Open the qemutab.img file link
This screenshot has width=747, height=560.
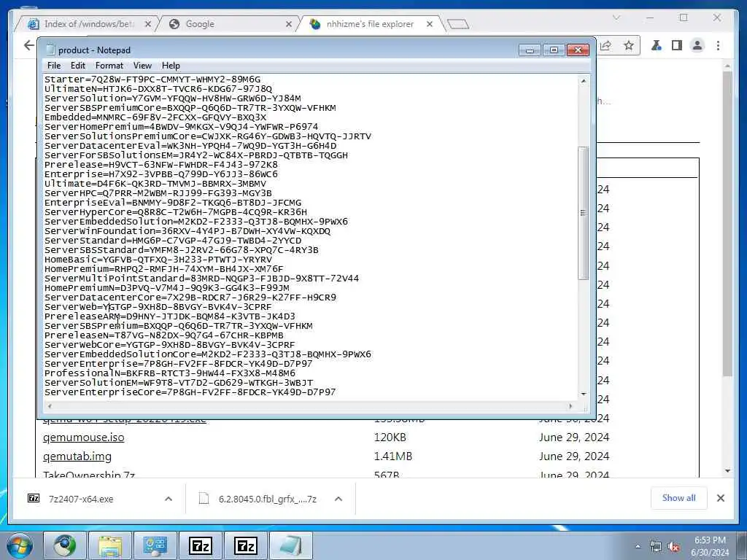tap(77, 456)
